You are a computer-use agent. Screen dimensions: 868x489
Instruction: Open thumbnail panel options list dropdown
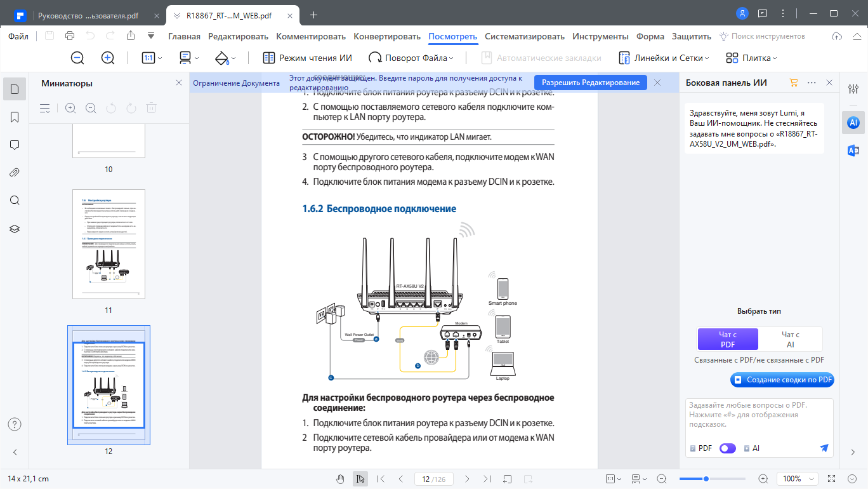point(44,108)
